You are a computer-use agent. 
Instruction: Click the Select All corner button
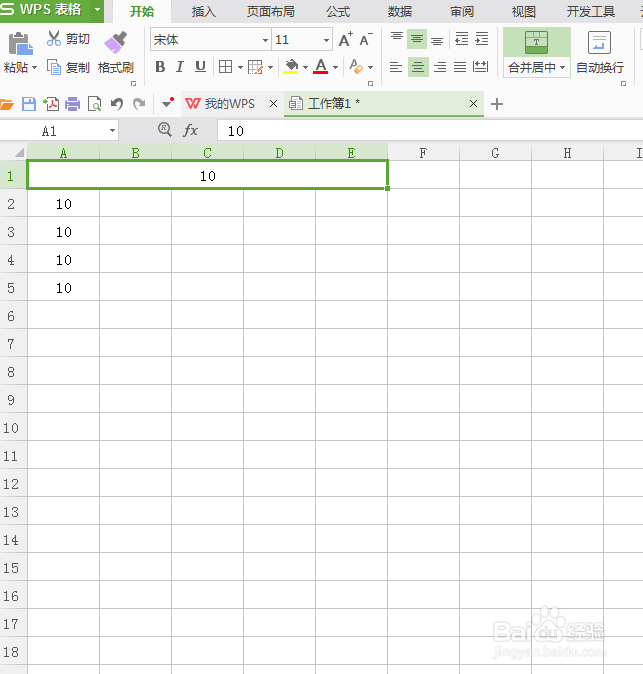pyautogui.click(x=14, y=153)
